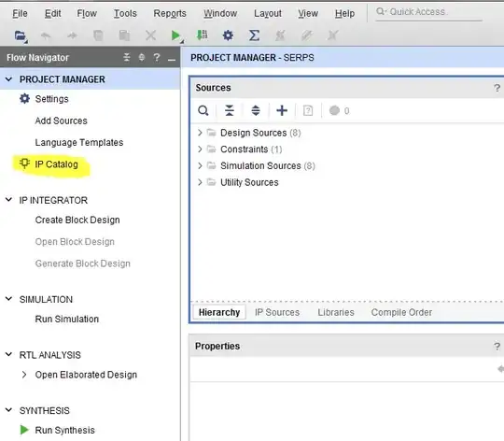
Task: Click the Quick Access search field
Action: pyautogui.click(x=428, y=12)
